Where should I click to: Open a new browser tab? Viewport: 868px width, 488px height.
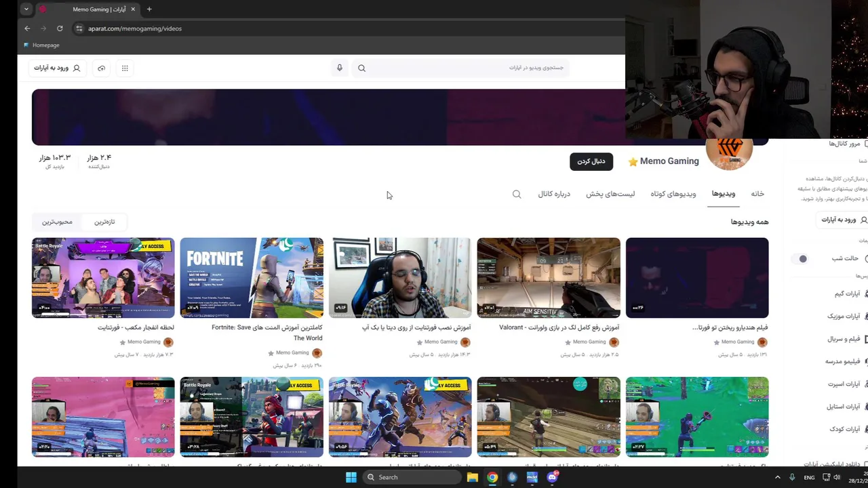pyautogui.click(x=149, y=9)
